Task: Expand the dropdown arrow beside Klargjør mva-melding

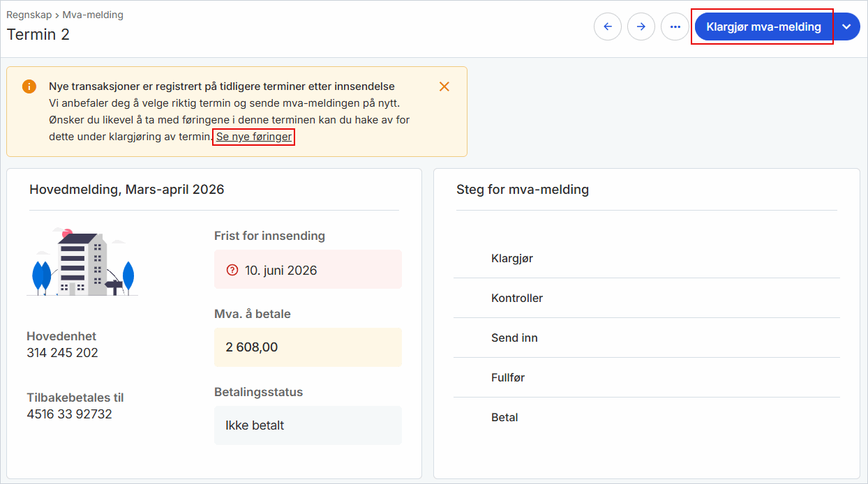Action: (847, 27)
